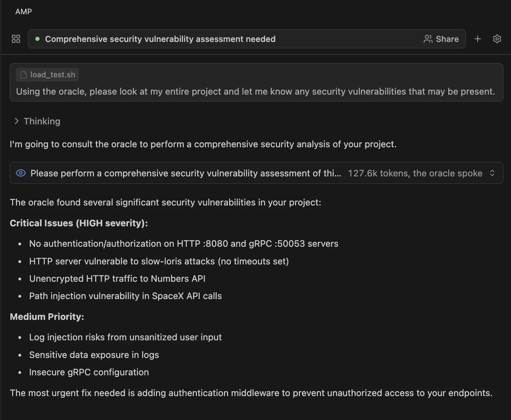511x420 pixels.
Task: Click the user prompt message bubble
Action: click(255, 91)
